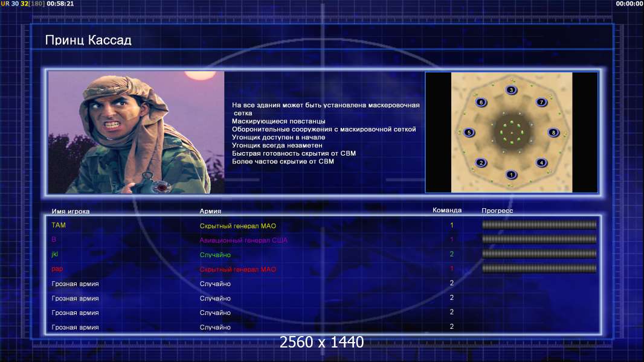Click the Prince Kassad general portrait
This screenshot has width=644, height=362.
pyautogui.click(x=137, y=132)
